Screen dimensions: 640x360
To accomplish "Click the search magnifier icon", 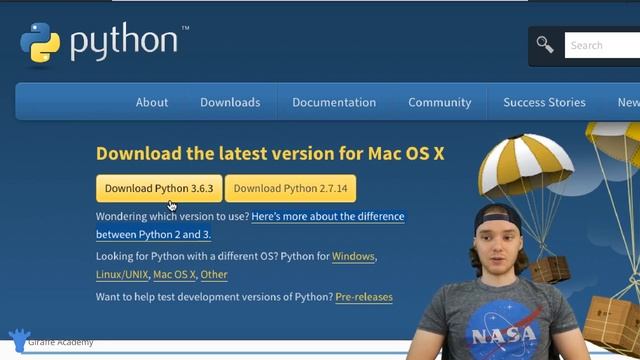I will [545, 45].
